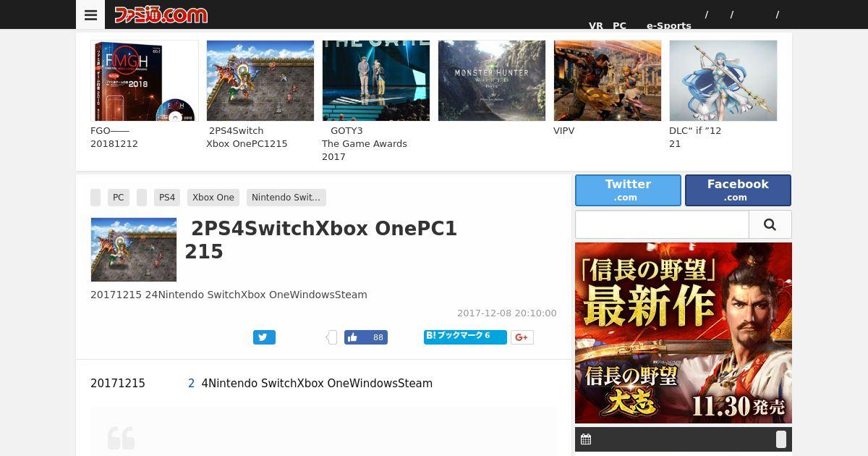Open Famitsu Facebook page button

click(x=738, y=190)
